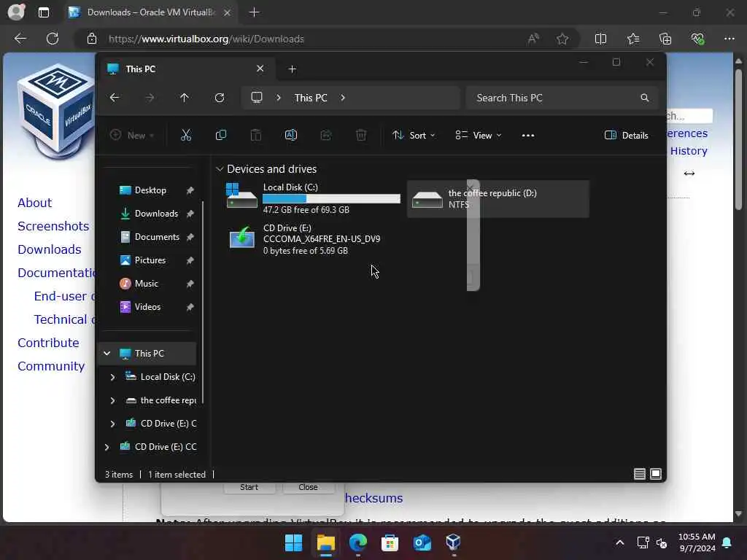The image size is (747, 560).
Task: Open Pictures in quick access
Action: (x=149, y=260)
